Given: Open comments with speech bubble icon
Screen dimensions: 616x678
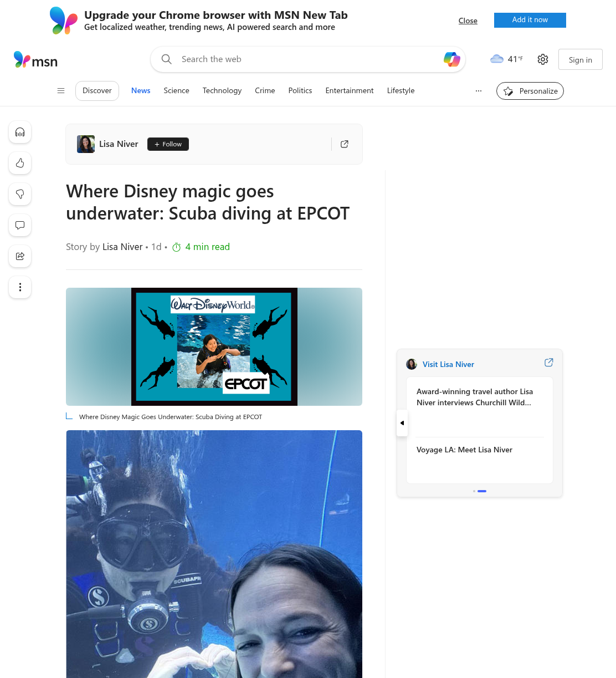Looking at the screenshot, I should pos(20,225).
